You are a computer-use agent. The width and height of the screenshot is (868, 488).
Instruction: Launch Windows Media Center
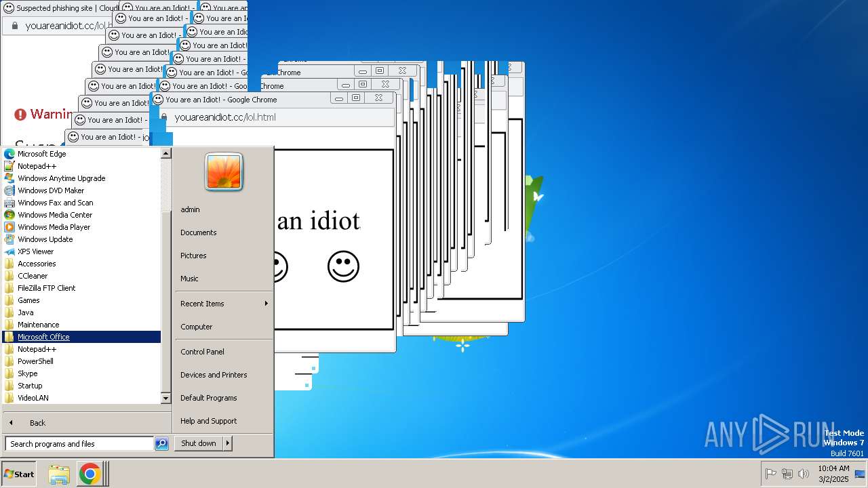click(x=81, y=215)
